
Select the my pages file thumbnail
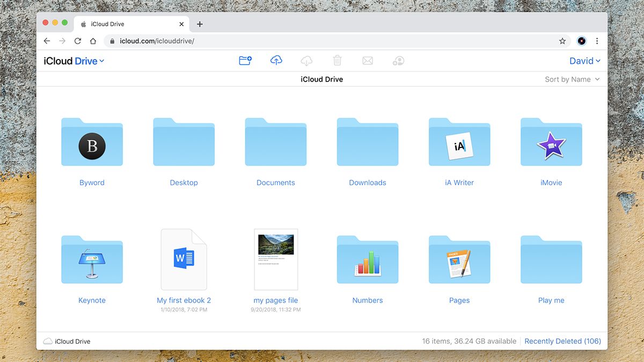276,260
